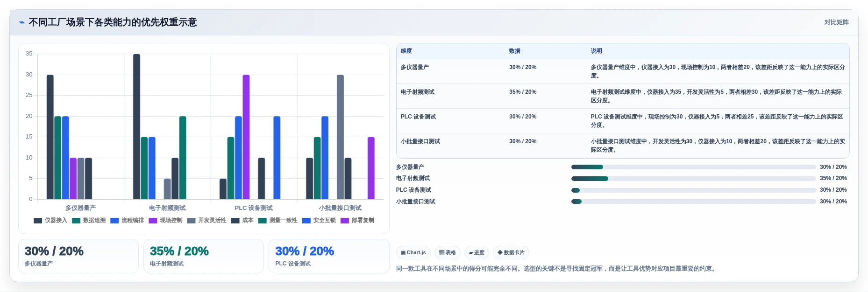
Task: Click the tallest dark bar in 电子射频测试 group
Action: point(136,127)
